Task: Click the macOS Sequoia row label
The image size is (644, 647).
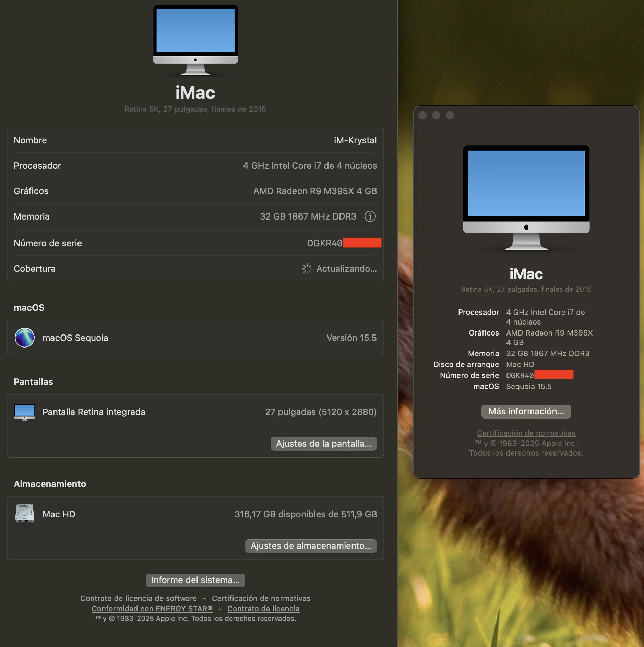Action: coord(75,338)
